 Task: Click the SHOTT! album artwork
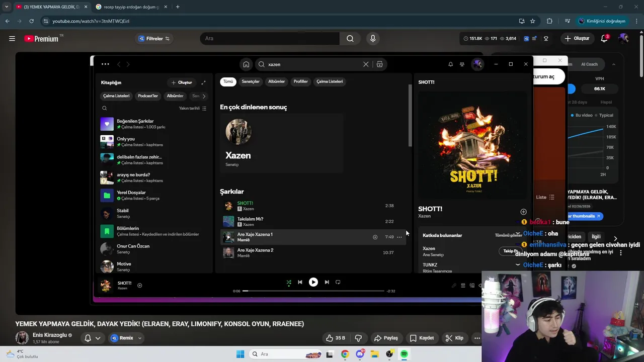[x=473, y=144]
